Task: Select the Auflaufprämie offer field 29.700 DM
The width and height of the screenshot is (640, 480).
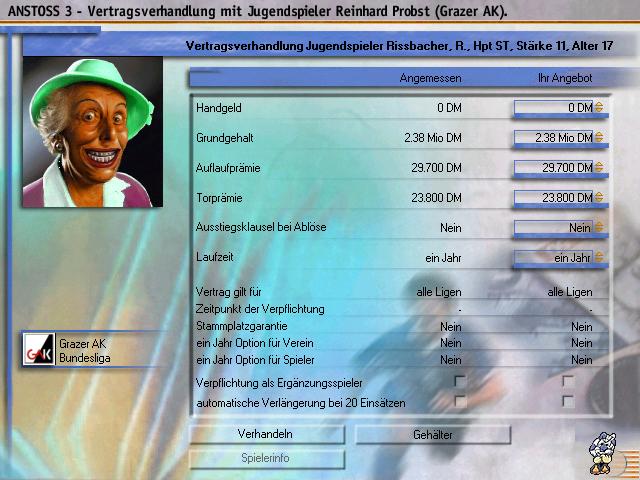Action: point(553,167)
